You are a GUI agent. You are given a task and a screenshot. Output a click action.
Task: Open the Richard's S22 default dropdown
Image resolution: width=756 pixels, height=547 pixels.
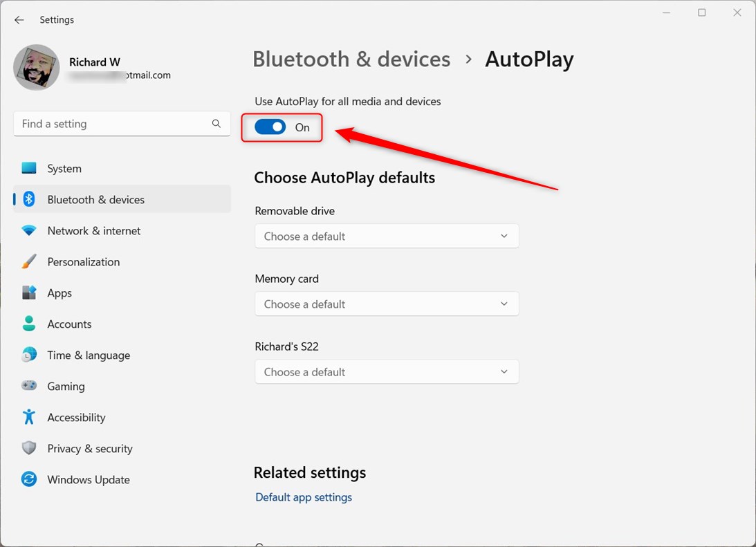coord(386,371)
